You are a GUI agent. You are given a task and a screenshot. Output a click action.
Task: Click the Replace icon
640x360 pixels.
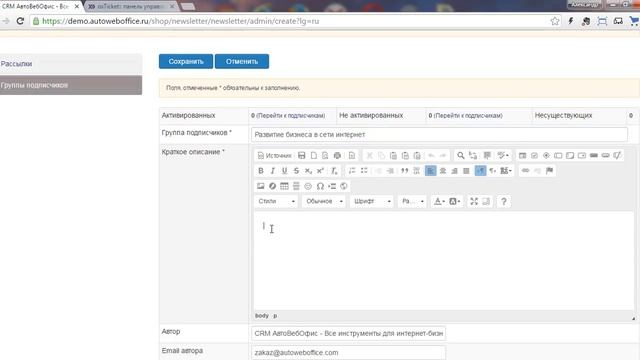coord(473,156)
